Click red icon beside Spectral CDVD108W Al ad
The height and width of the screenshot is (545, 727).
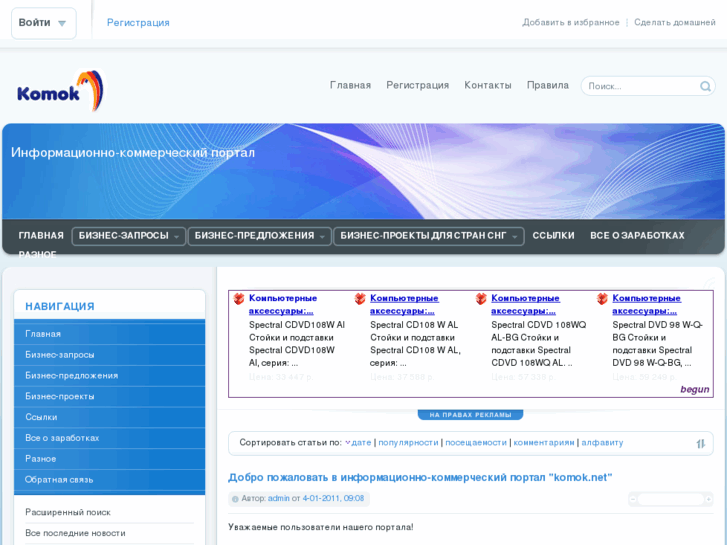239,299
